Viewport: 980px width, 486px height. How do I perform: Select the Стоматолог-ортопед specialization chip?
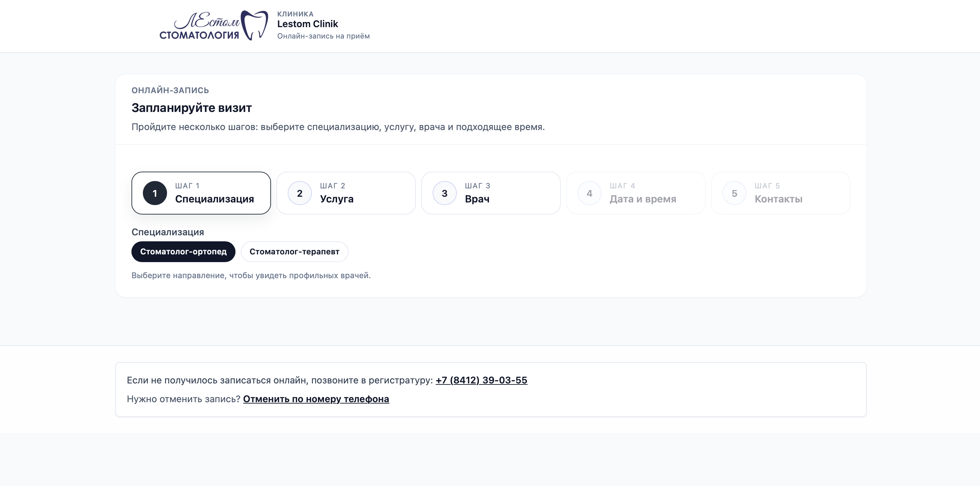(x=183, y=252)
